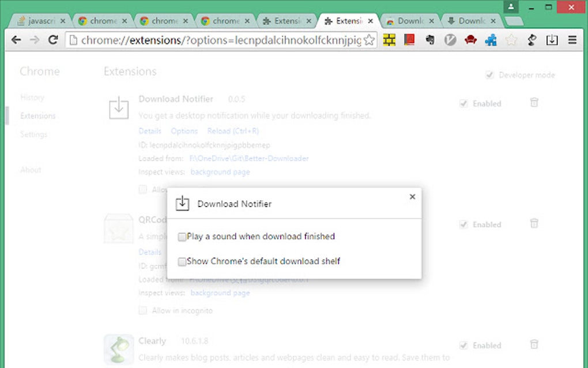This screenshot has width=588, height=368.
Task: Enable playing a sound when download finished
Action: 182,236
